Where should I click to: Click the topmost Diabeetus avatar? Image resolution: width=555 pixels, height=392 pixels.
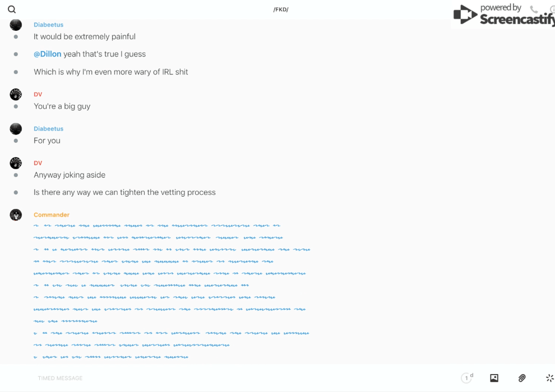pos(16,25)
